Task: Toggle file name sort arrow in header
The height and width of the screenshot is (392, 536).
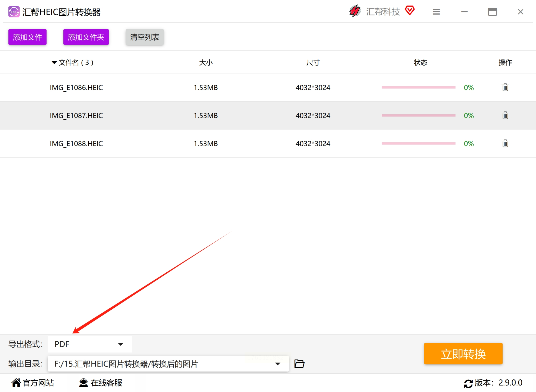Action: (x=54, y=62)
